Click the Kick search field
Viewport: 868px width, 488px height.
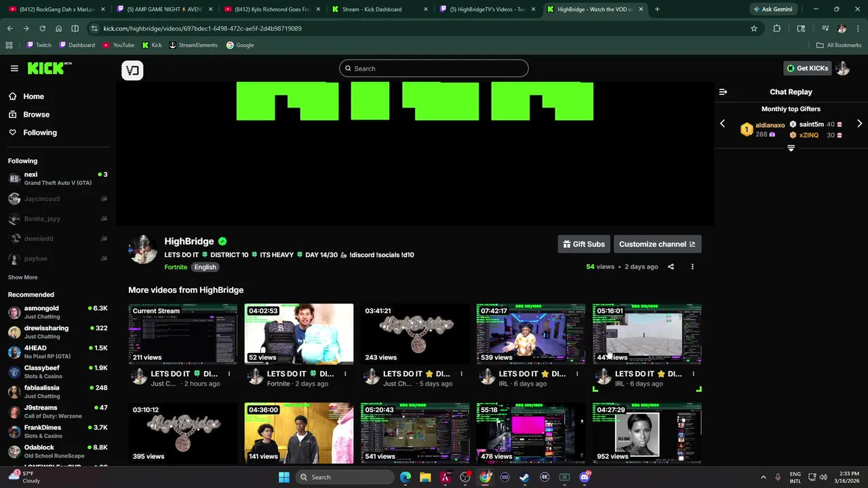point(434,68)
